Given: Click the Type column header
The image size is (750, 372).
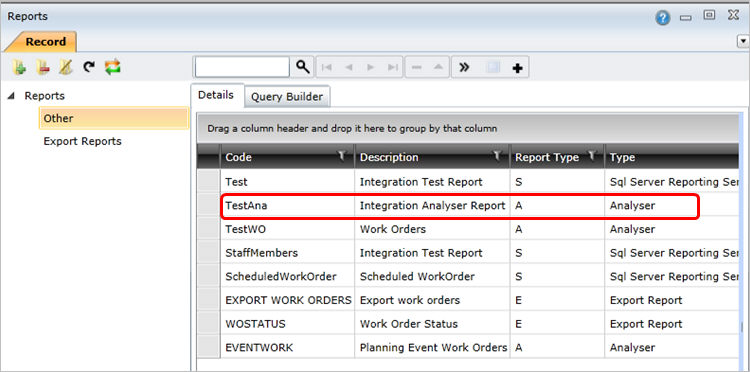Looking at the screenshot, I should click(x=672, y=157).
